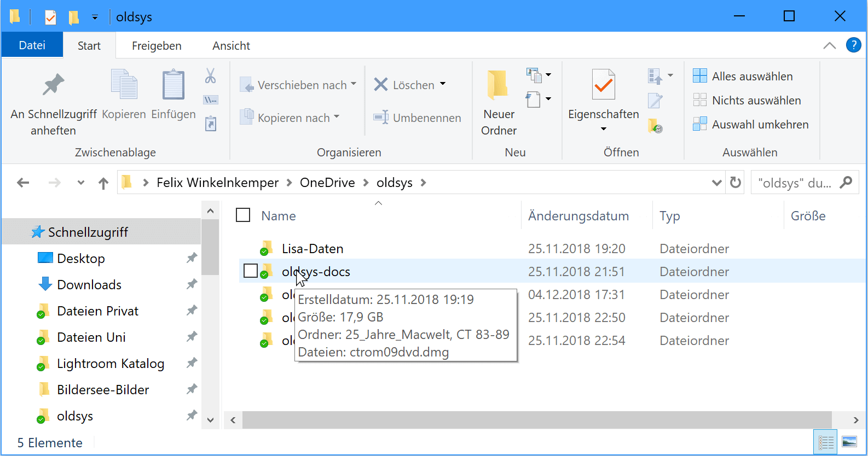Create a new folder with Neuer Ordner
This screenshot has height=456, width=868.
pos(499,102)
